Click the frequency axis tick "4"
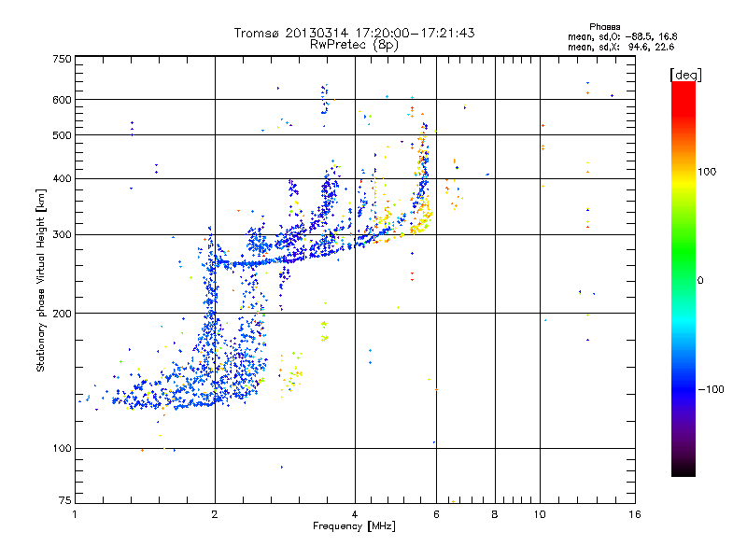This screenshot has width=747, height=560. coord(355,514)
